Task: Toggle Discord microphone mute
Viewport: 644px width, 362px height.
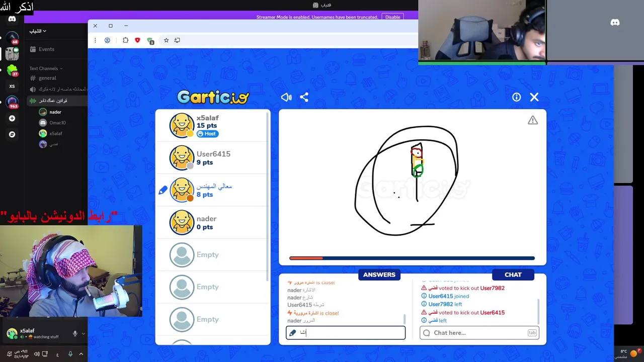Action: pos(75,333)
